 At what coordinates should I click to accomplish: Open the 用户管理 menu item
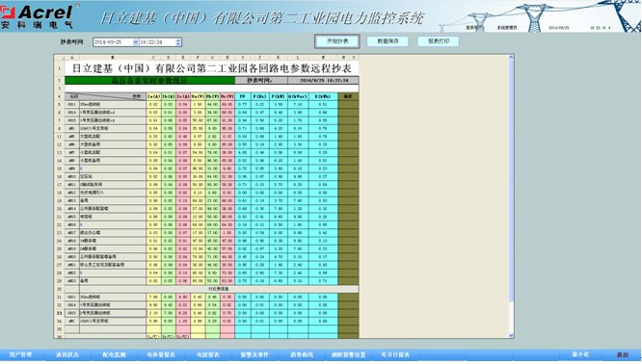20,354
